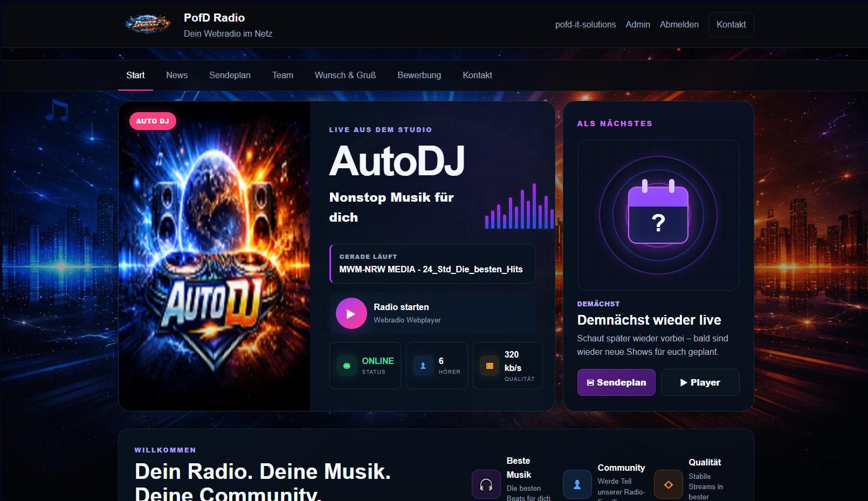The image size is (868, 501).
Task: Click the purple equalizer bars graphic
Action: click(x=520, y=206)
